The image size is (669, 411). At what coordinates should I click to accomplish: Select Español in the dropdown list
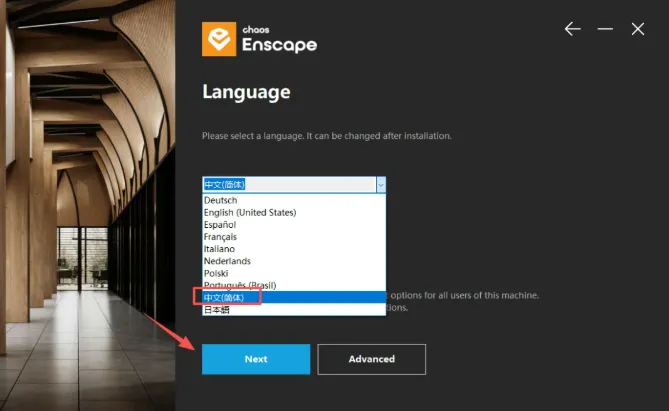click(294, 224)
